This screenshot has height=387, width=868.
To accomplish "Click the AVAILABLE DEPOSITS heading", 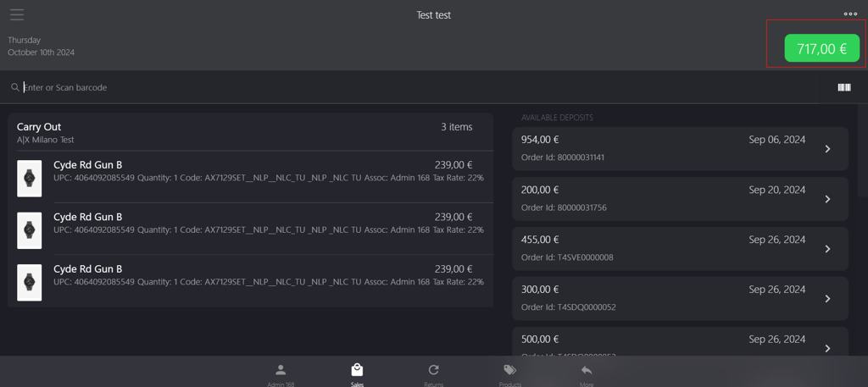I will [x=558, y=118].
